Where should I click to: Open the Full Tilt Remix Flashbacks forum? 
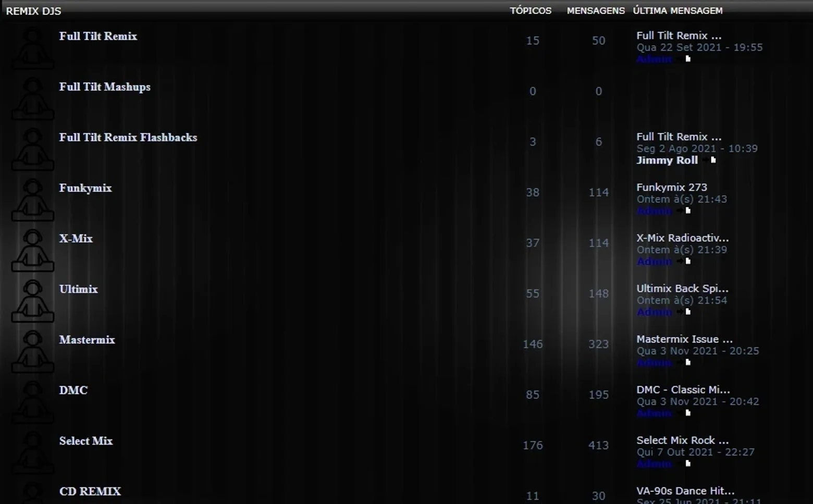click(128, 137)
